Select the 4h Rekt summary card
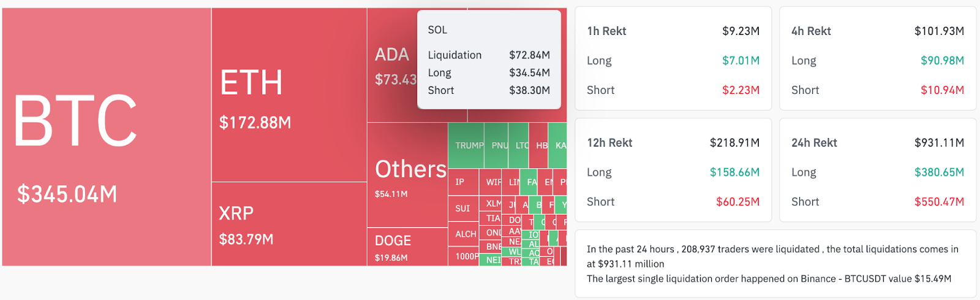This screenshot has width=980, height=300. (878, 59)
